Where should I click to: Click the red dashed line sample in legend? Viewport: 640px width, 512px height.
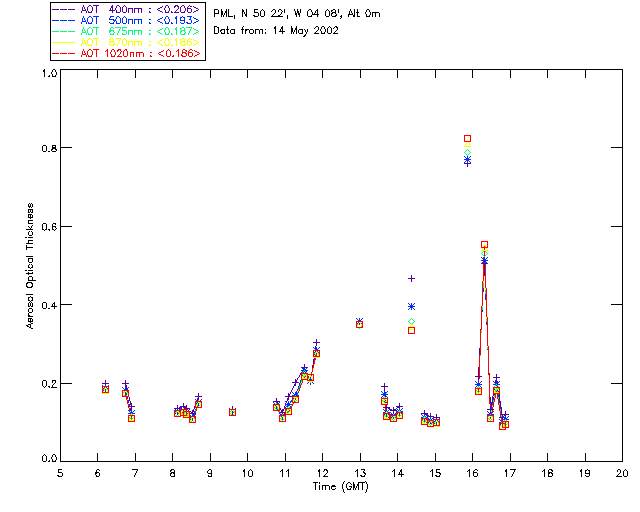[64, 53]
